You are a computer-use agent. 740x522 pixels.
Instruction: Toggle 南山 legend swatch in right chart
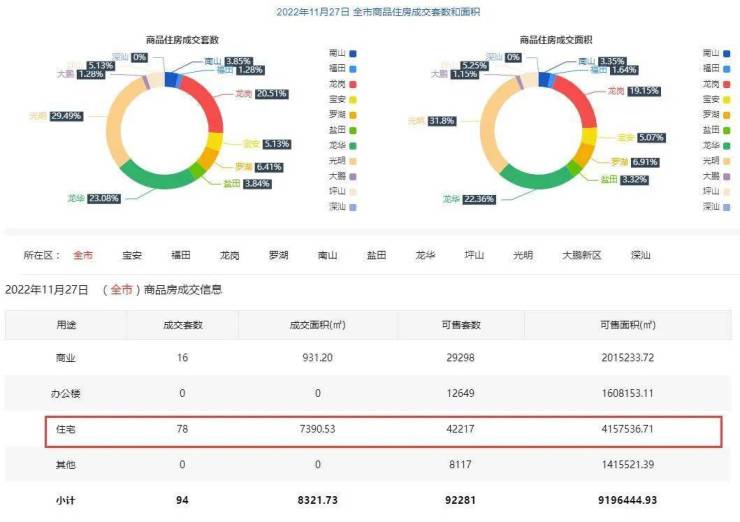pos(727,54)
